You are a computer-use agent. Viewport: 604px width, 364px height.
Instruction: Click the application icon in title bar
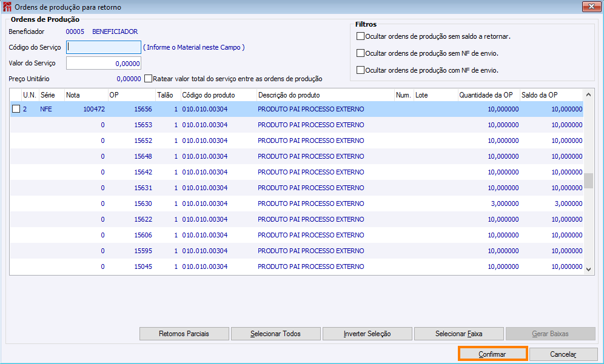(7, 7)
